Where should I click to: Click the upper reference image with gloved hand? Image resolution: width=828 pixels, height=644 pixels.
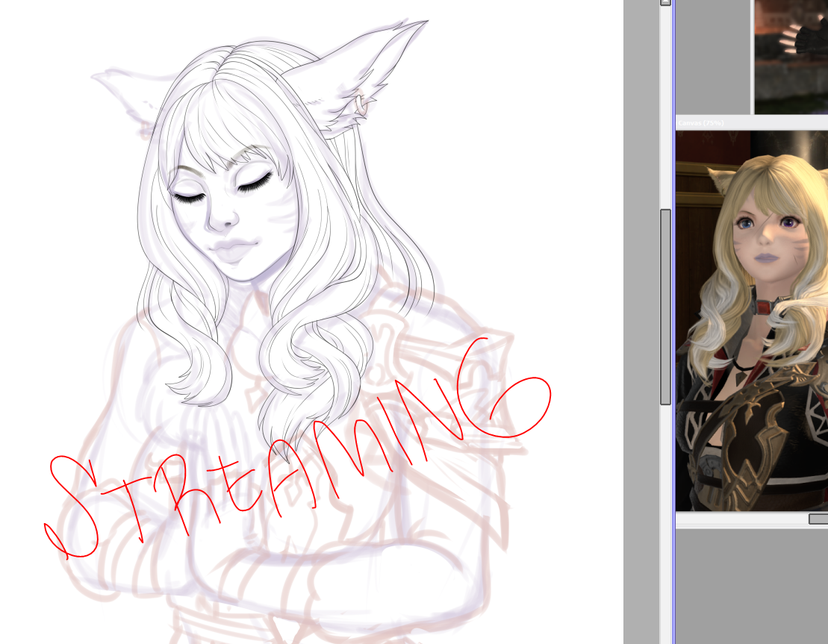pos(791,57)
